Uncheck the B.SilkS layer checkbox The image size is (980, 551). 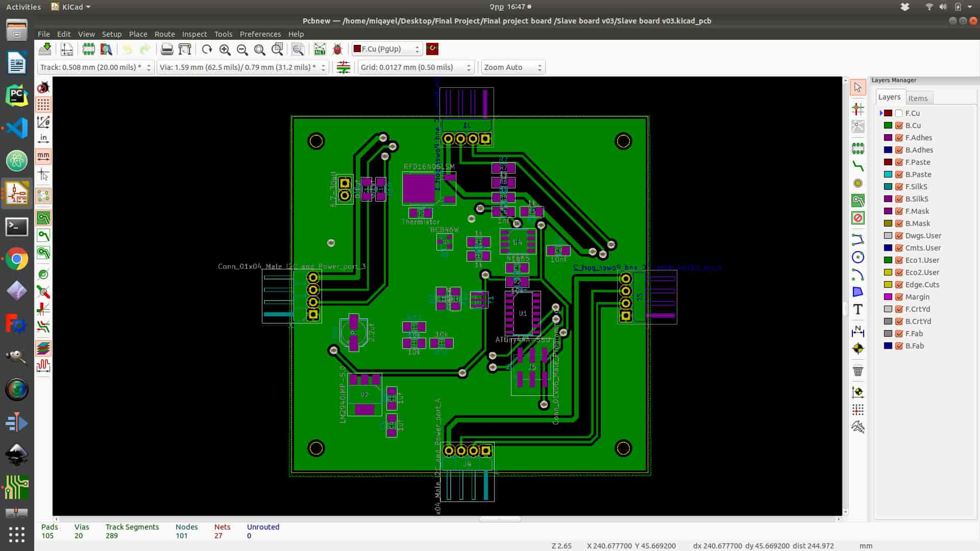point(899,199)
